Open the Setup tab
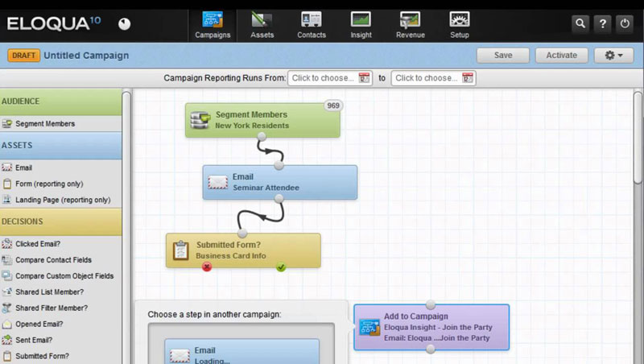 (459, 26)
